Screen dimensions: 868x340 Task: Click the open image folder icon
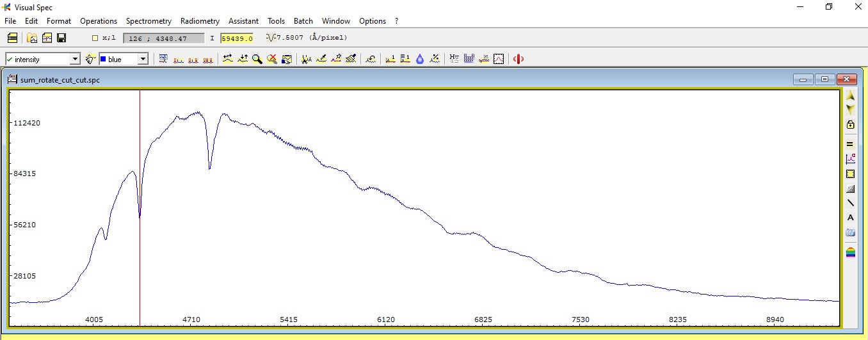pos(32,38)
